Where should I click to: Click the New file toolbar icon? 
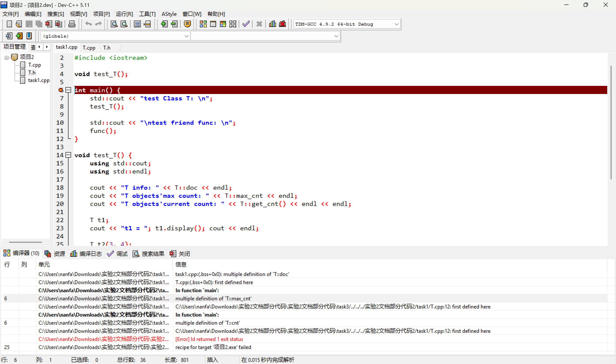[9, 24]
